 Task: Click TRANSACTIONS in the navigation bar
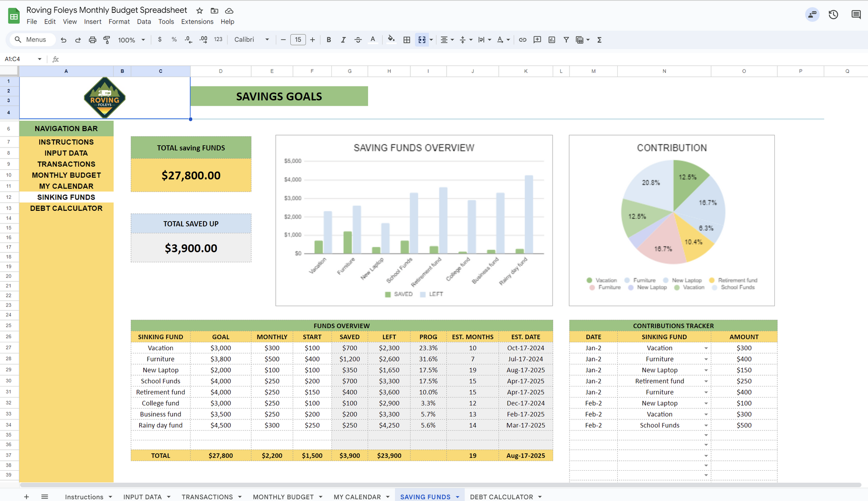[66, 164]
